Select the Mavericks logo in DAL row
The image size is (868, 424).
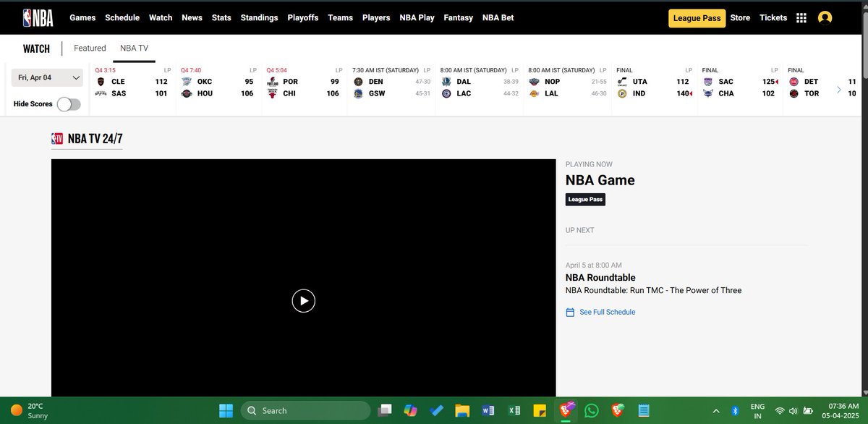(x=446, y=82)
